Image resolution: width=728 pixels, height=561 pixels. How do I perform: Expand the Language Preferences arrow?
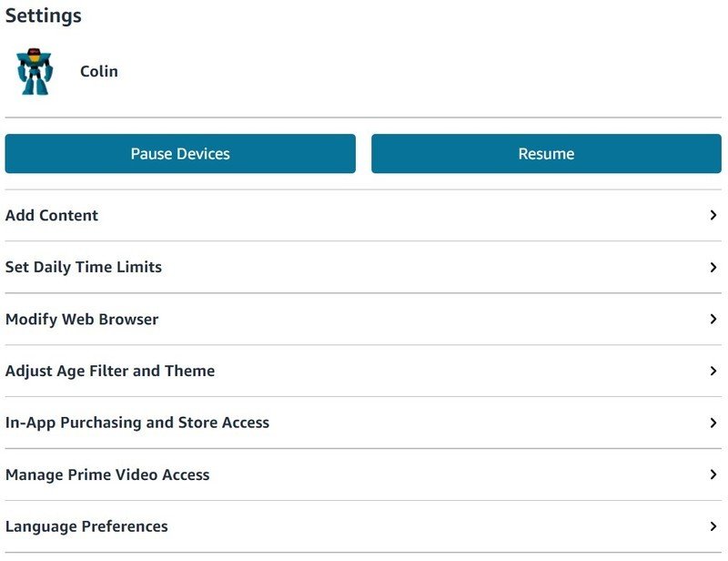pos(713,526)
